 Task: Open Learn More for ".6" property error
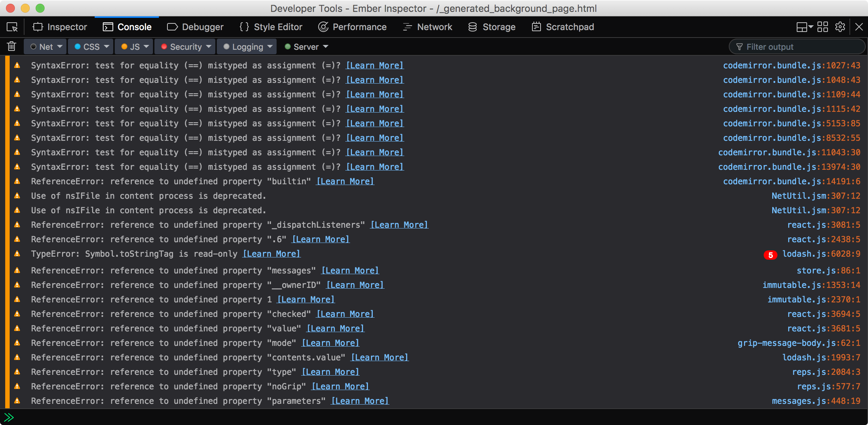pyautogui.click(x=321, y=239)
